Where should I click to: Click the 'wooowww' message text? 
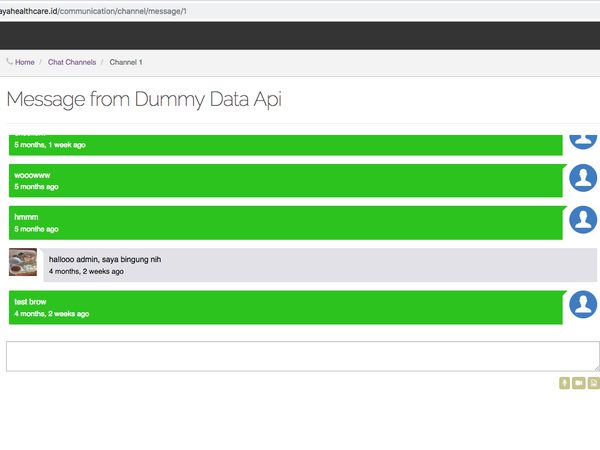(32, 175)
